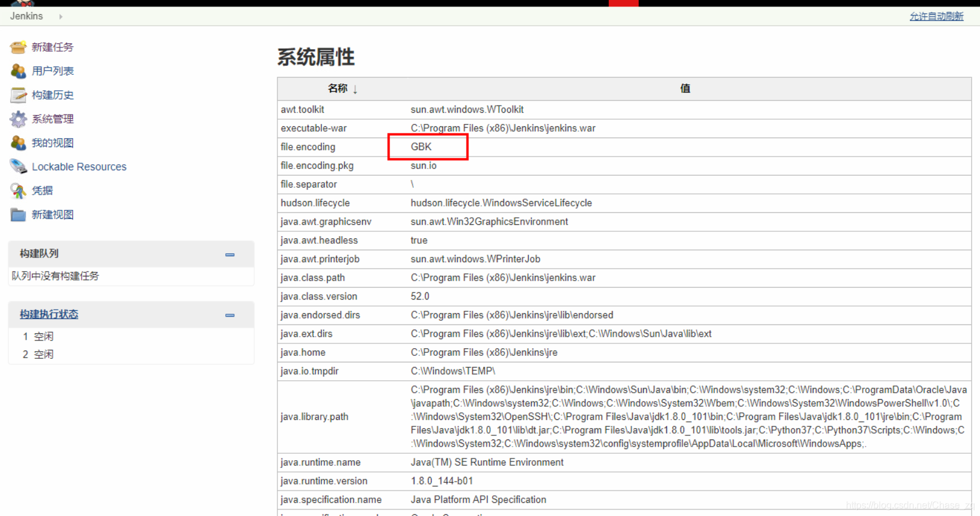
Task: Go to 系统管理 in the sidebar
Action: (53, 119)
